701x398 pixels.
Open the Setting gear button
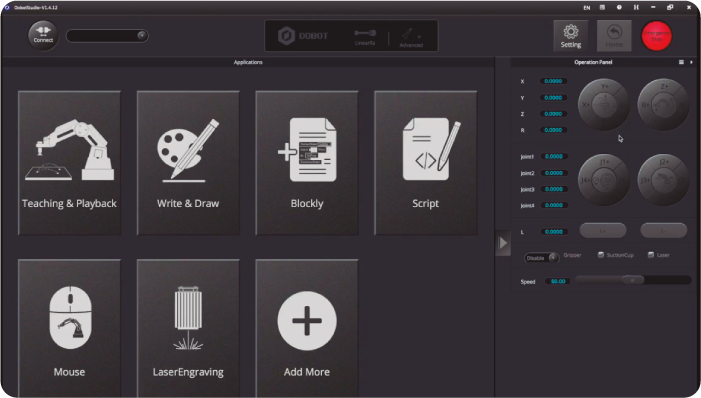pos(570,36)
